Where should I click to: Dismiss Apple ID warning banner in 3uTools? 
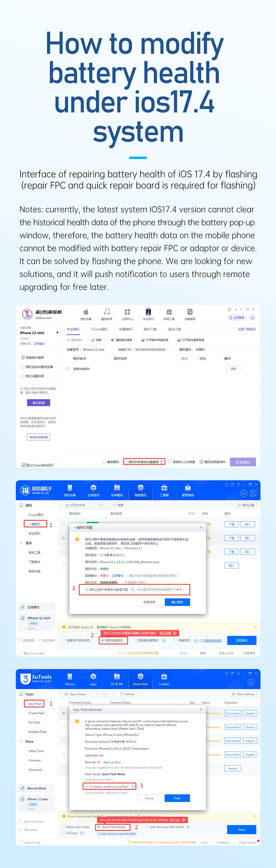(x=255, y=816)
